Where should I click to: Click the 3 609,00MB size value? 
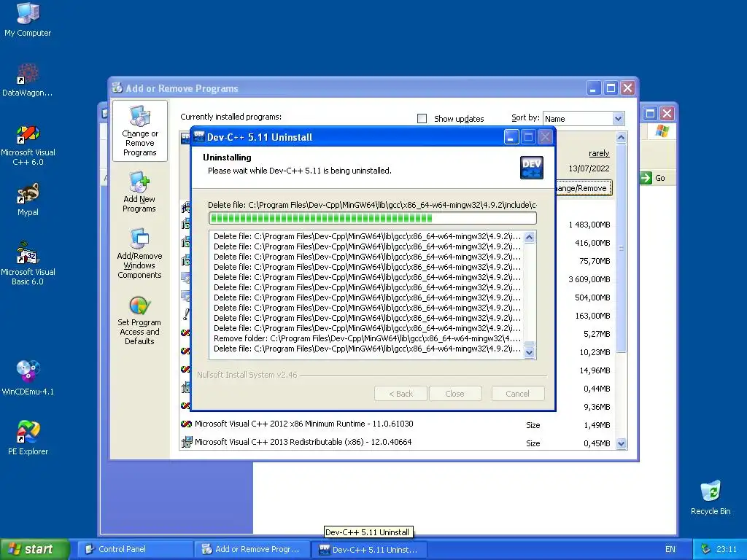589,279
